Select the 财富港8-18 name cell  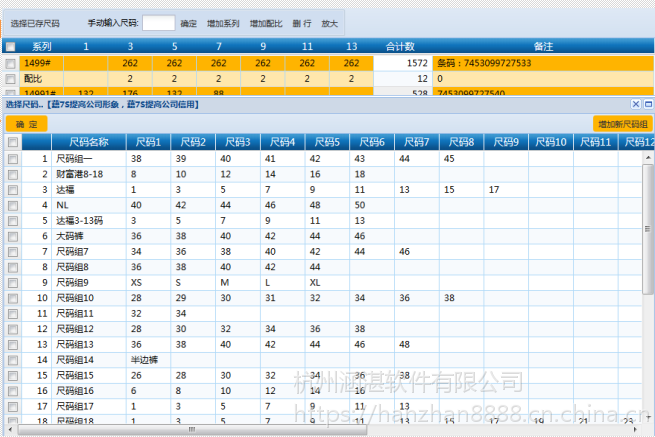click(x=89, y=174)
